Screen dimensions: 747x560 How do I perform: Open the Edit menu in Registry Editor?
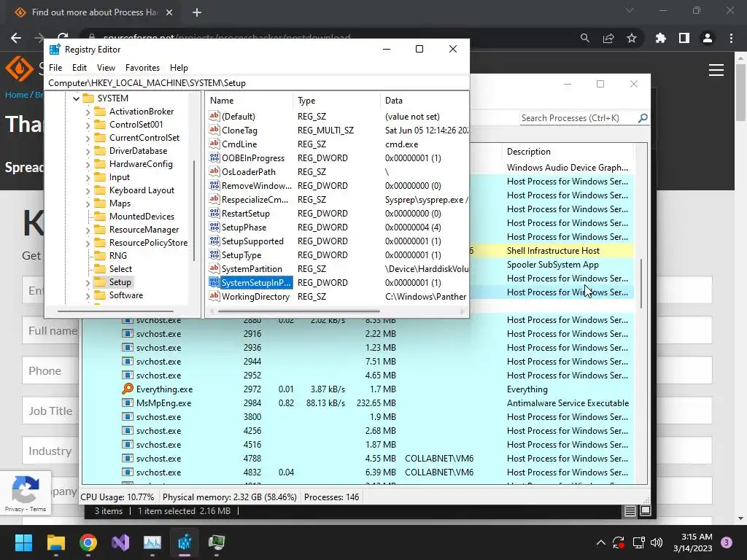[79, 68]
